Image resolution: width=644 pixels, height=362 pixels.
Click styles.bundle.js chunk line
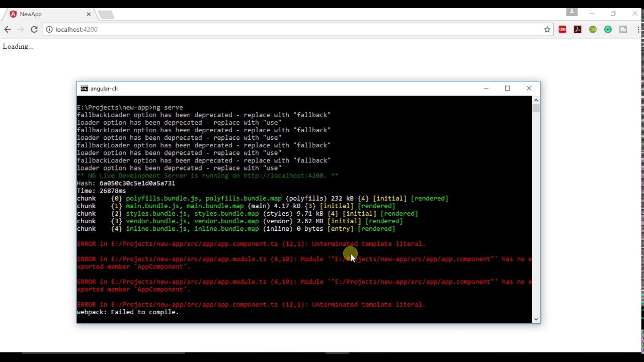click(x=247, y=214)
